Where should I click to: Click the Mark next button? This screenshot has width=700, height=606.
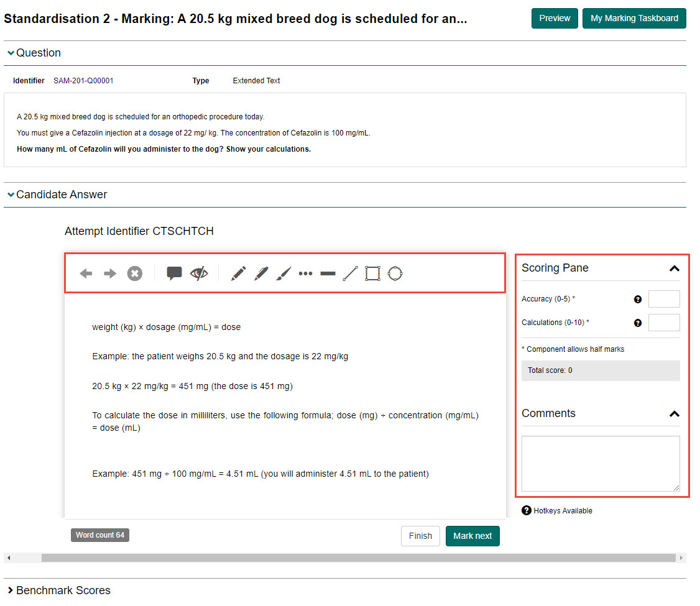click(472, 536)
